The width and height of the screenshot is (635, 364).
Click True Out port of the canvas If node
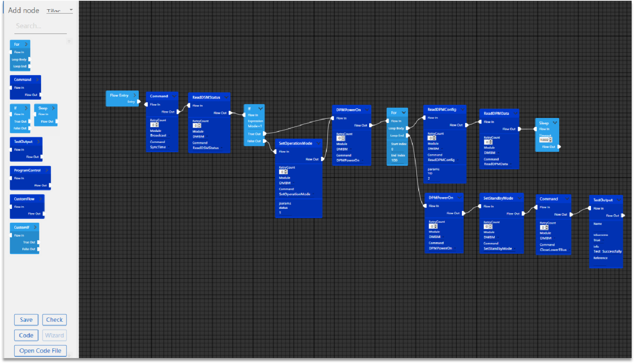(x=265, y=134)
